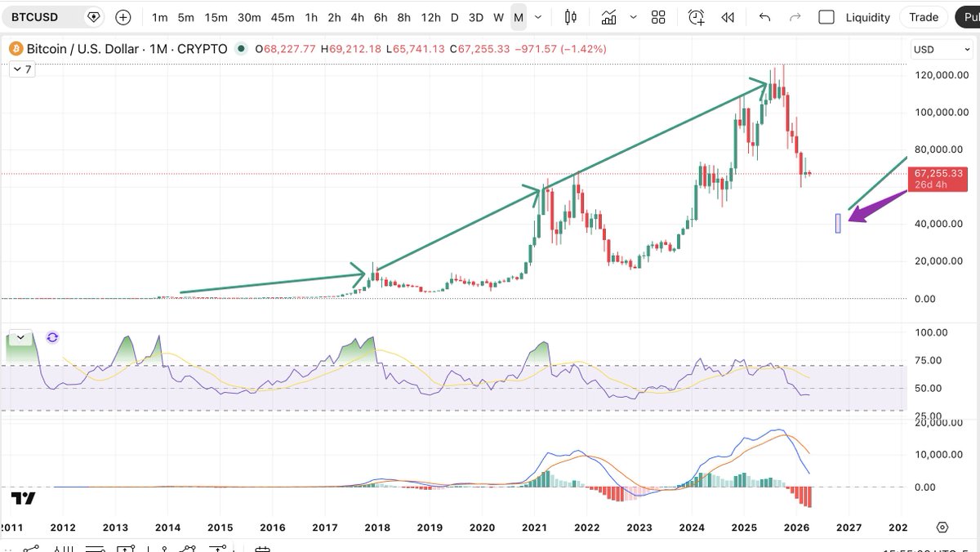Select the 6h timeframe
The width and height of the screenshot is (980, 552).
[381, 17]
